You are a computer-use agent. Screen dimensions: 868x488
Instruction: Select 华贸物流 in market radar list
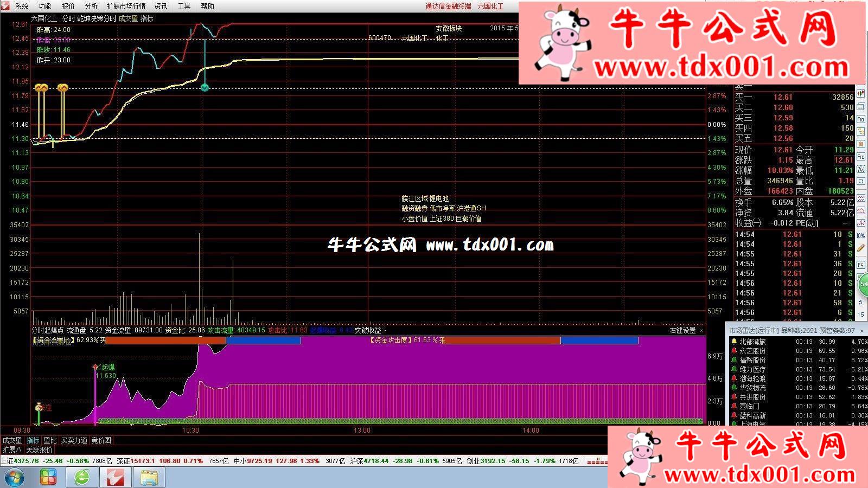752,388
